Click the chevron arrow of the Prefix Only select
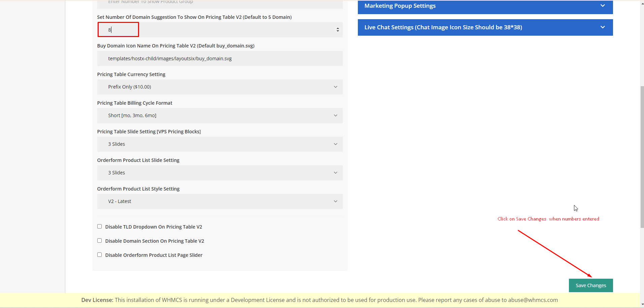Viewport: 644px width, 308px height. [x=335, y=87]
